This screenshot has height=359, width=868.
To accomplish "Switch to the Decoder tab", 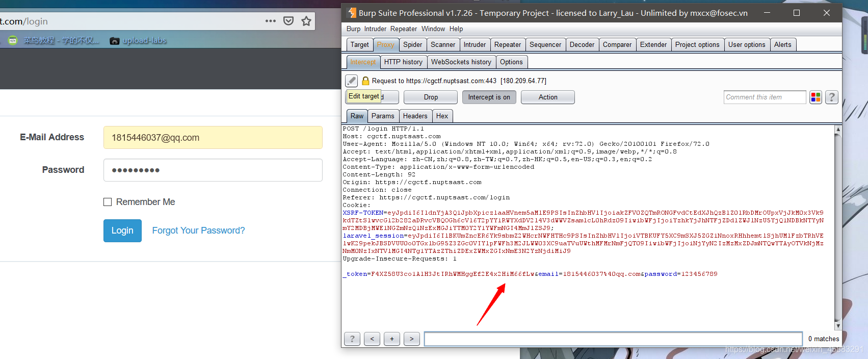I will (x=582, y=45).
